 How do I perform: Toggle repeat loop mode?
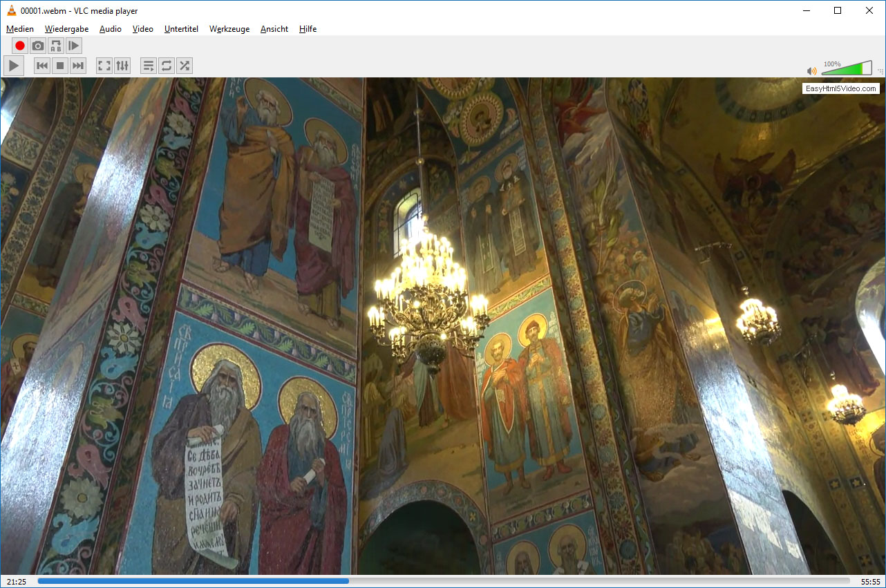coord(166,66)
